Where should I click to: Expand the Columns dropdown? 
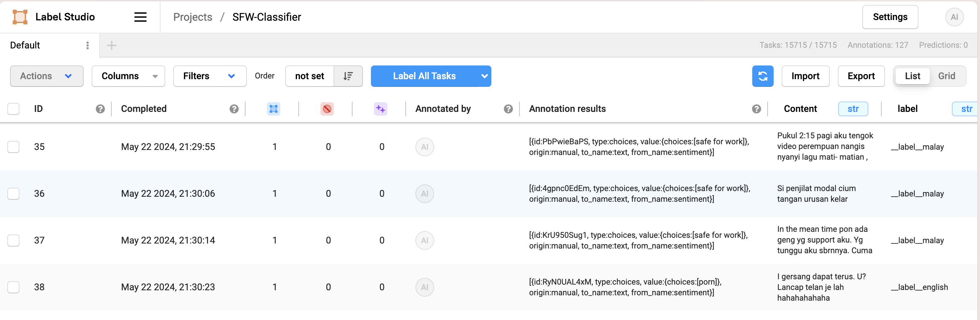[128, 76]
